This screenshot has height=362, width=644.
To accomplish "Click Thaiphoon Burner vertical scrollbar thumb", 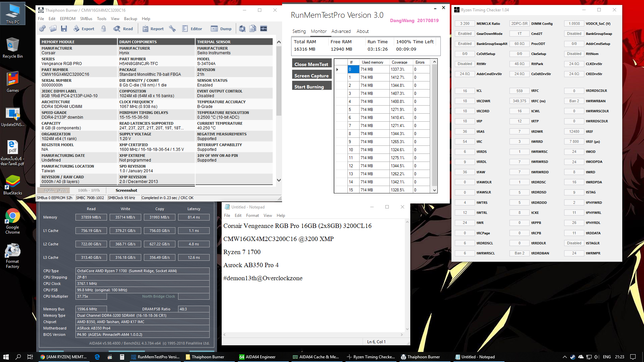I will point(279,81).
